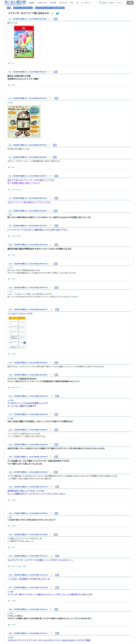This screenshot has width=138, height=644.
Task: Open the かまちょ mascot poster image in post 3
Action: click(24, 122)
